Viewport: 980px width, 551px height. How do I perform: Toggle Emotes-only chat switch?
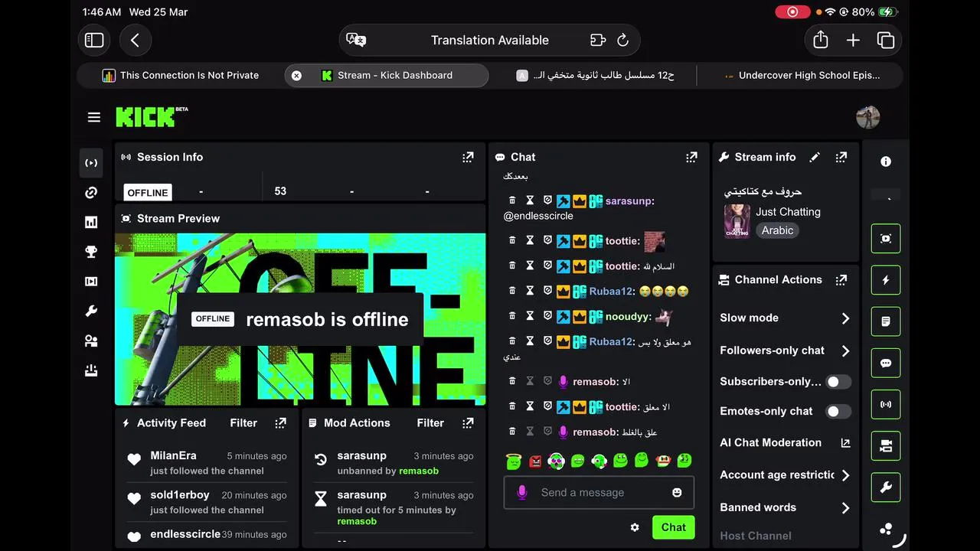[x=838, y=411]
